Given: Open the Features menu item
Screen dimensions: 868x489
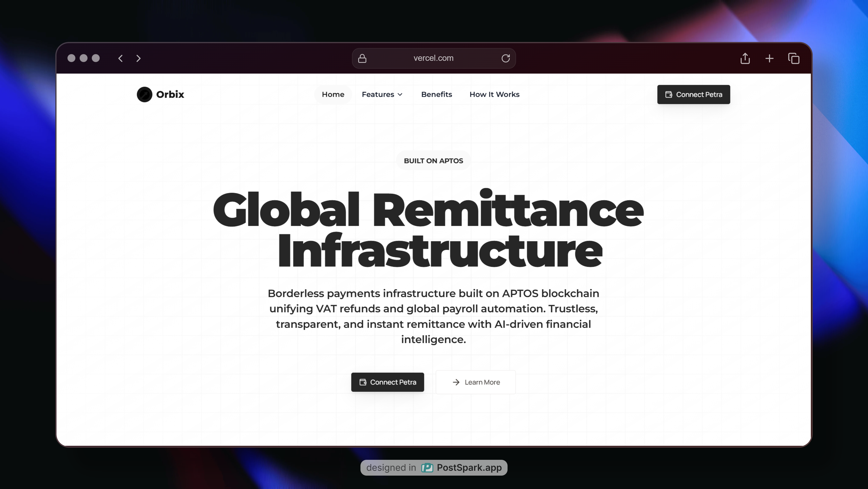Looking at the screenshot, I should tap(378, 94).
